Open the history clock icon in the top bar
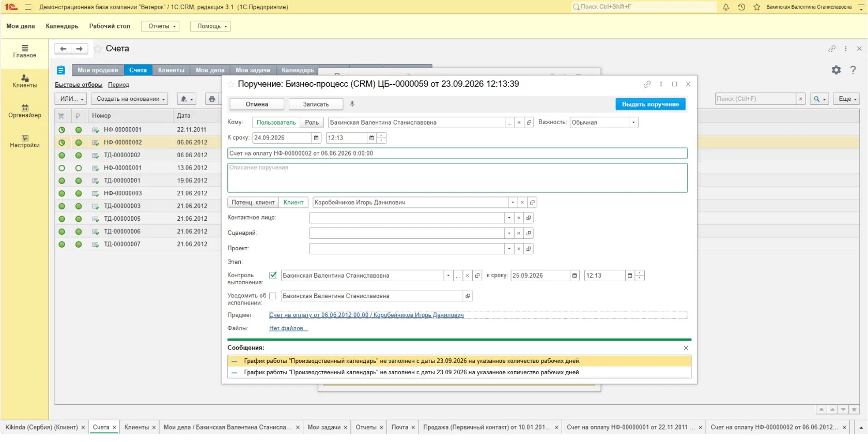Image resolution: width=868 pixels, height=442 pixels. click(741, 7)
